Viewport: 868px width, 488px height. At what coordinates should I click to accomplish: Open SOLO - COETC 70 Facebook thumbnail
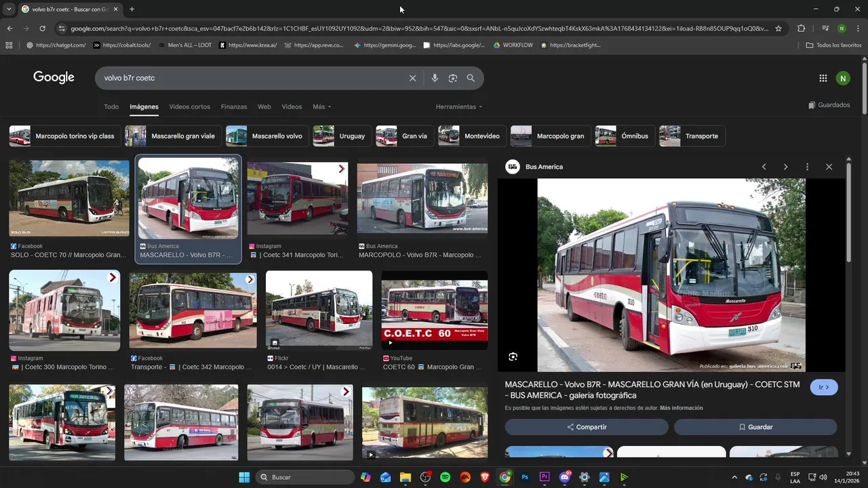coord(69,199)
